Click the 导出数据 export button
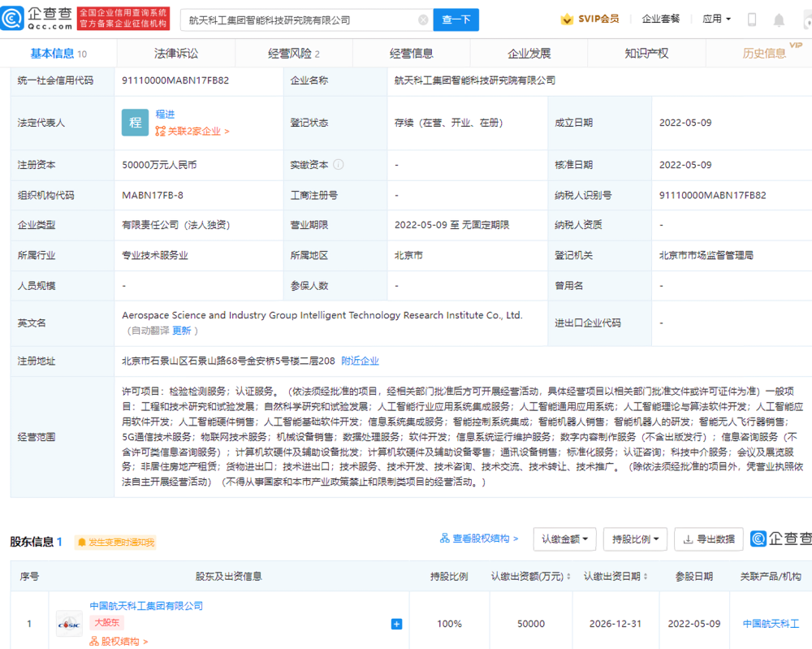Viewport: 812px width, 649px height. [709, 539]
